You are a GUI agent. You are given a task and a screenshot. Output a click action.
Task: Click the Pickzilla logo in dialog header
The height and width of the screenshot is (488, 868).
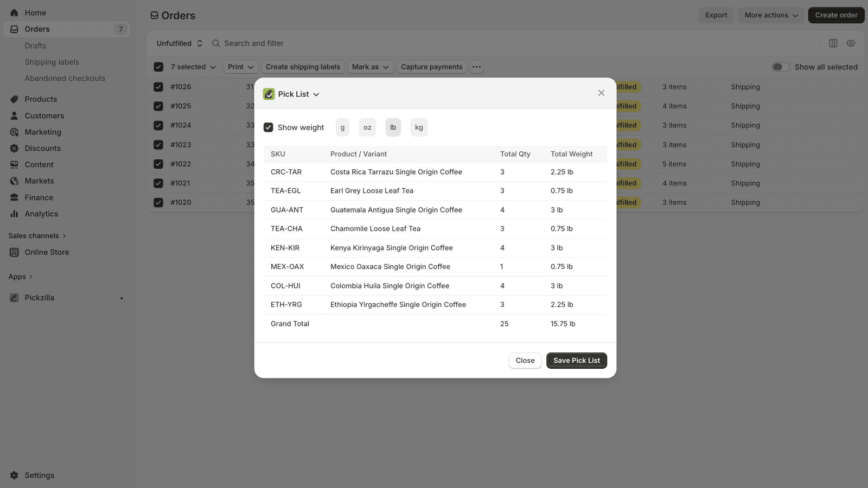click(x=269, y=94)
